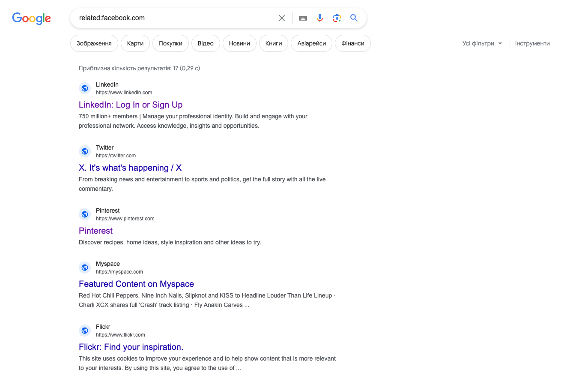Viewport: 588px width, 379px height.
Task: Open Інструменти search tools
Action: coord(532,43)
